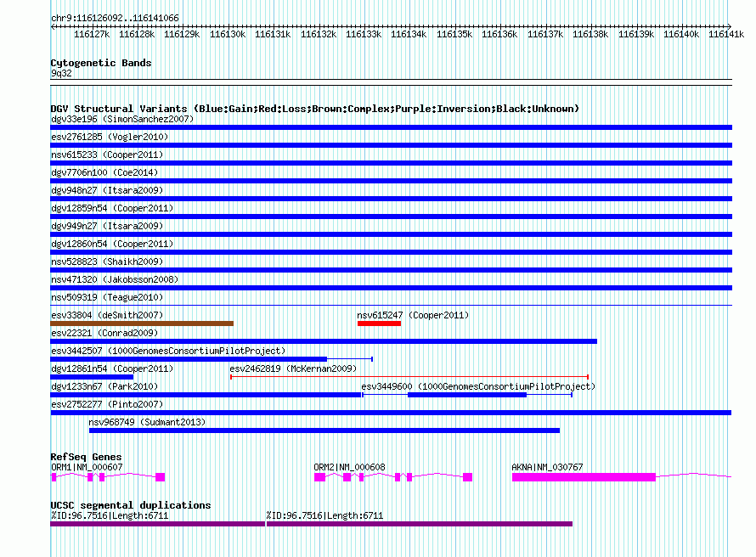Click the thin red line of esv2462819

pos(409,377)
